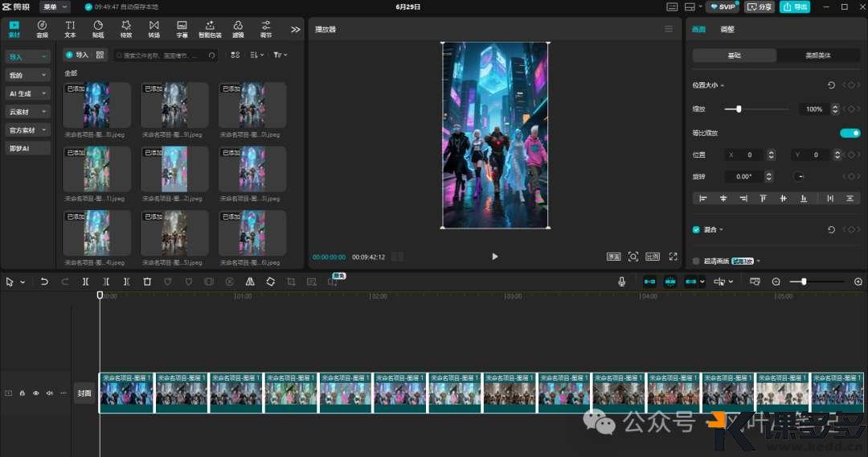This screenshot has width=868, height=457.
Task: Click the delete (trash) icon in timeline toolbar
Action: coord(147,282)
